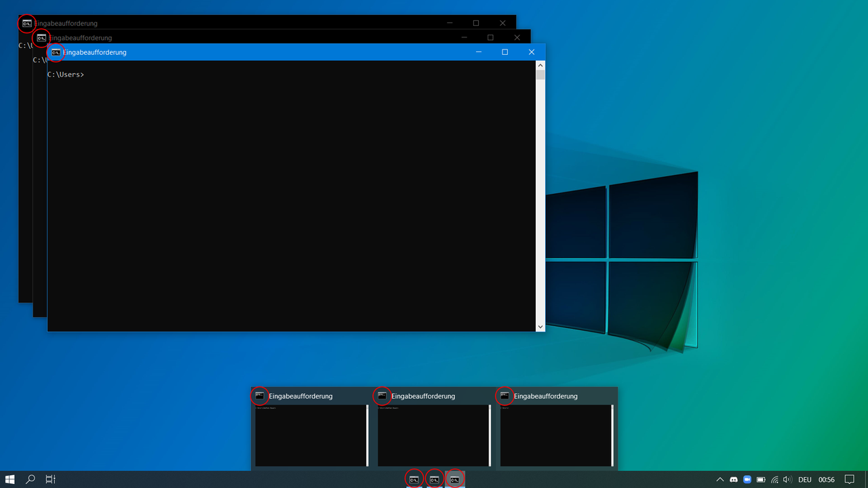
Task: Maximize the middle Eingabeaufforderung window
Action: tap(490, 38)
